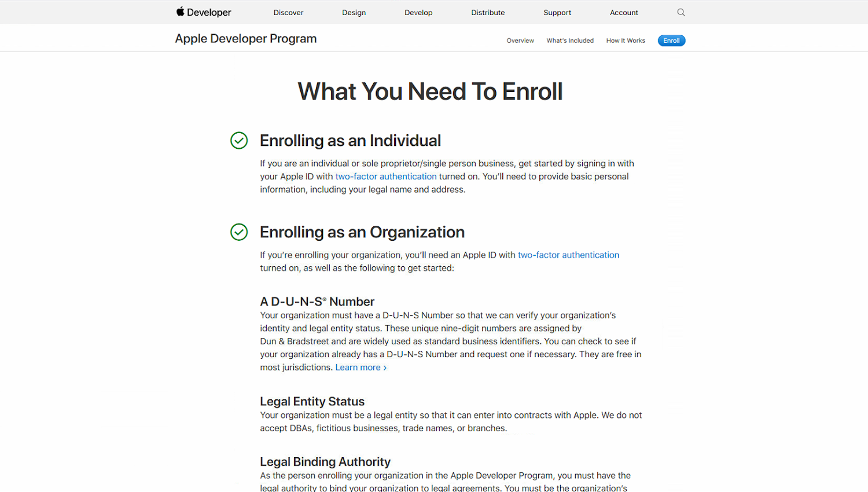The height and width of the screenshot is (492, 868).
Task: Click Enrolling as an Individual heading
Action: pos(350,141)
